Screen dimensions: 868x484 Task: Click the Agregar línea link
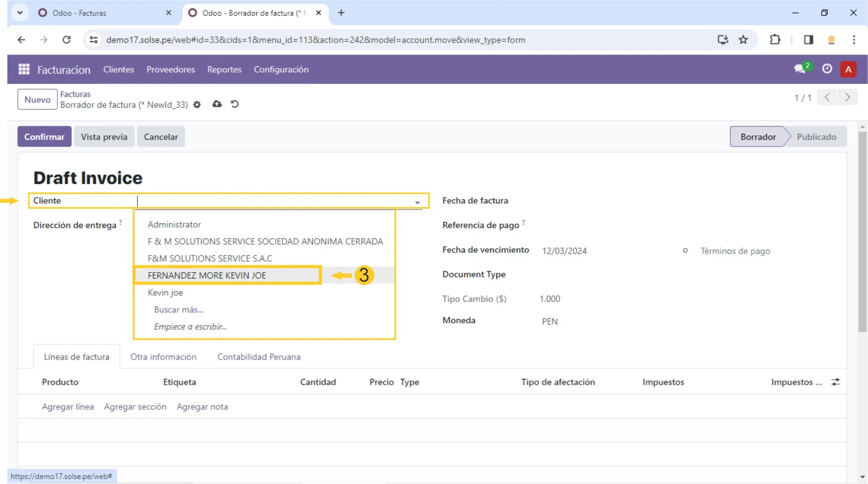(68, 407)
